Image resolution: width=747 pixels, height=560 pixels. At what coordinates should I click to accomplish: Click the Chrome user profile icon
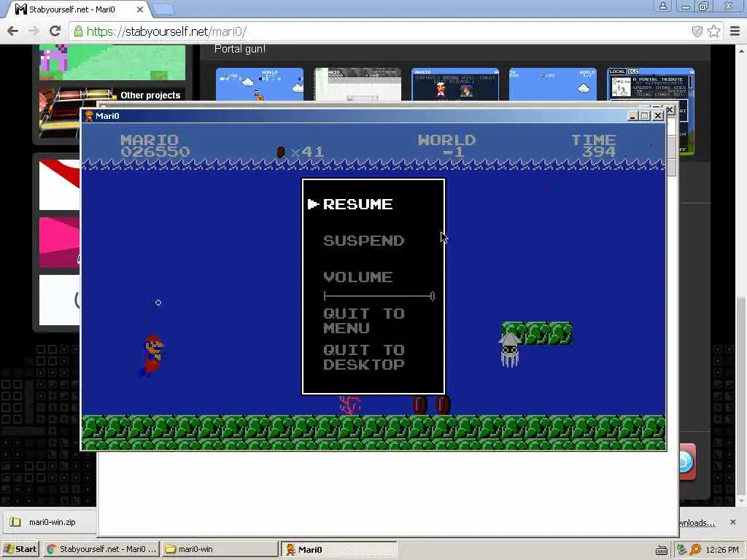pos(662,6)
